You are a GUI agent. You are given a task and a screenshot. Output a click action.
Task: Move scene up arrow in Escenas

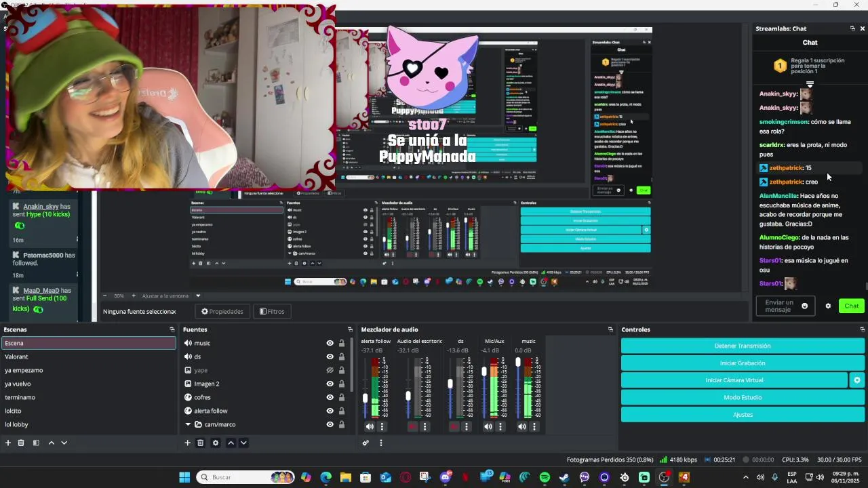[51, 443]
